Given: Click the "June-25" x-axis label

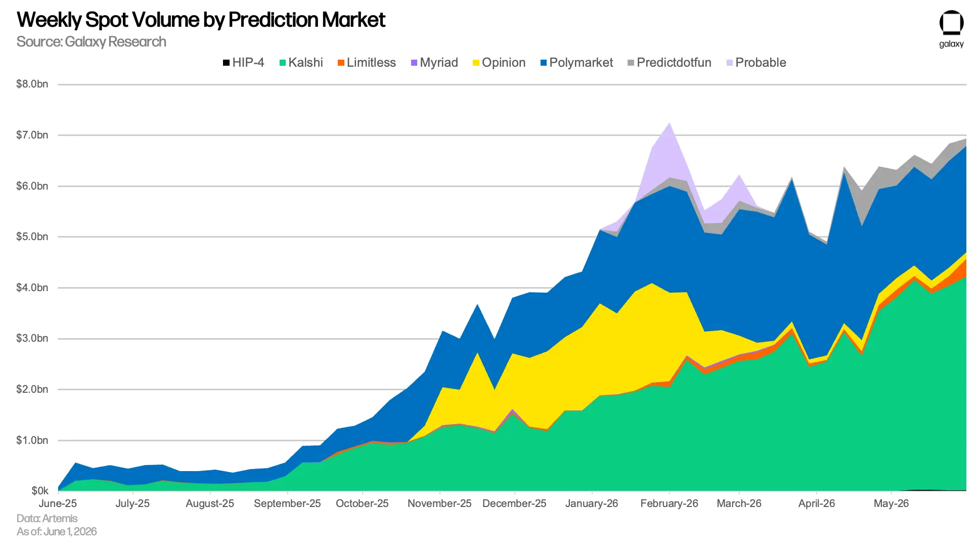Looking at the screenshot, I should (58, 503).
